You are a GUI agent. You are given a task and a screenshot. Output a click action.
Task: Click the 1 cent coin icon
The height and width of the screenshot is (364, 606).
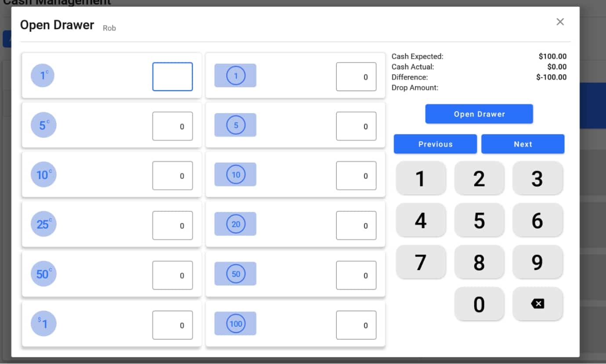coord(43,75)
